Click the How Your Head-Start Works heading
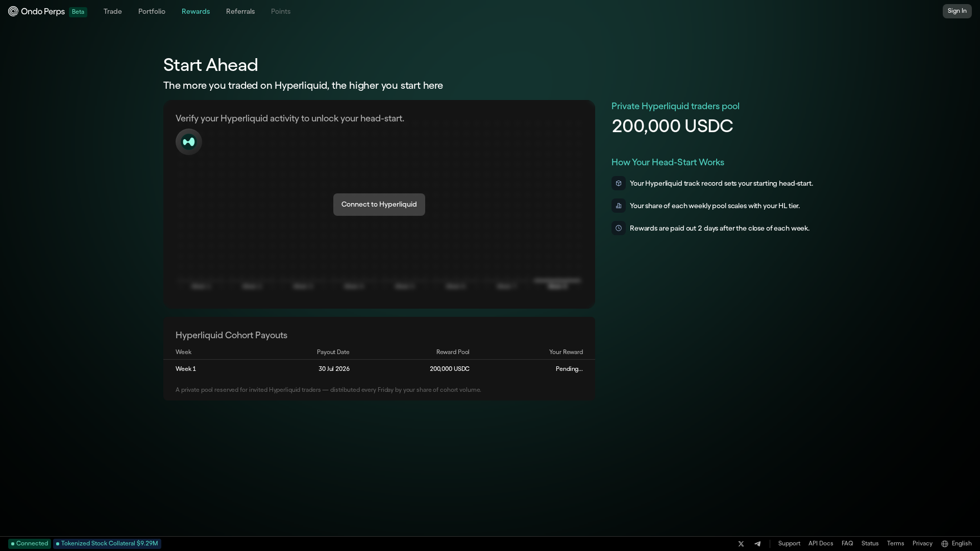 tap(668, 162)
